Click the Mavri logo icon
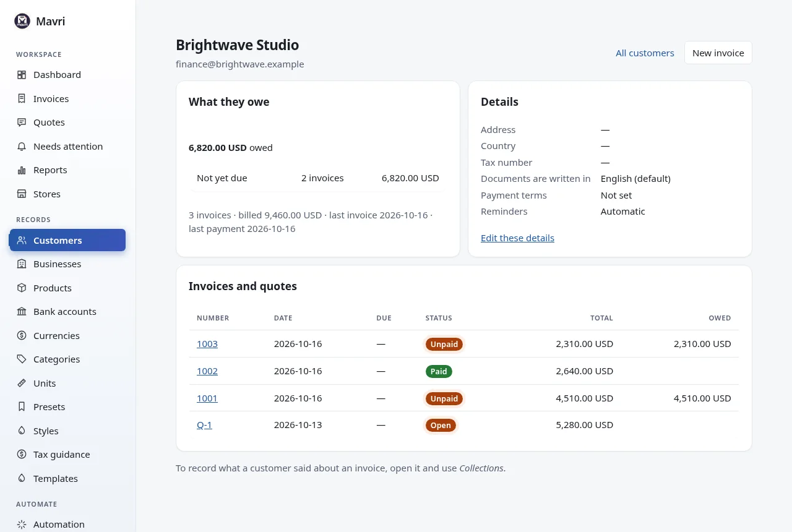792x532 pixels. tap(22, 21)
